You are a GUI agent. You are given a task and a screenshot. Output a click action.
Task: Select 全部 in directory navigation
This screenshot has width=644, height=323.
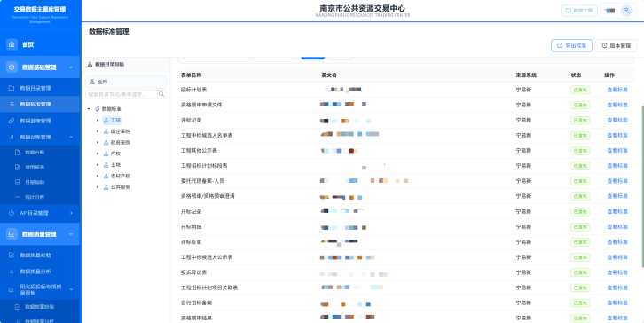click(126, 82)
